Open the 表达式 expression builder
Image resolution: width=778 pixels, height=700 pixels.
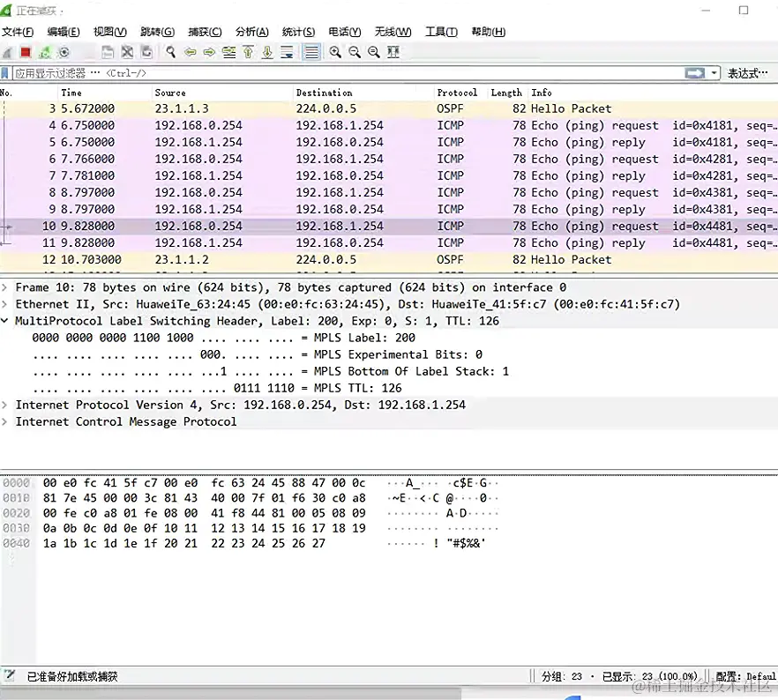click(x=748, y=73)
